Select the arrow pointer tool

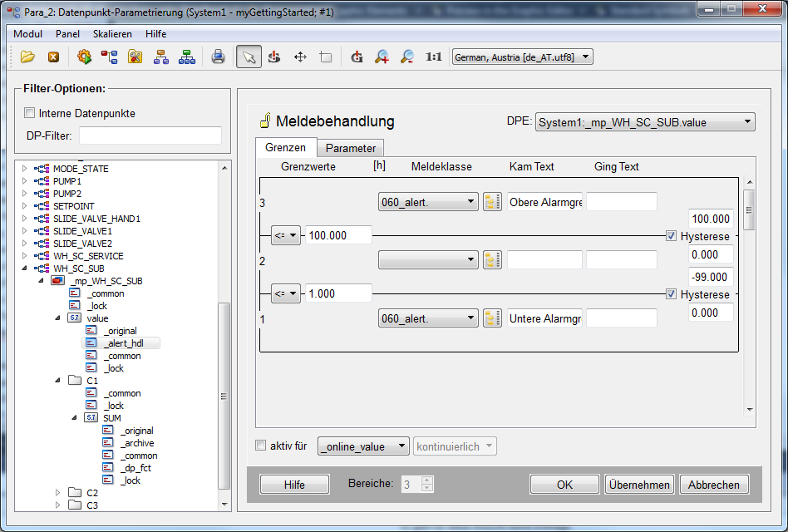pyautogui.click(x=248, y=57)
